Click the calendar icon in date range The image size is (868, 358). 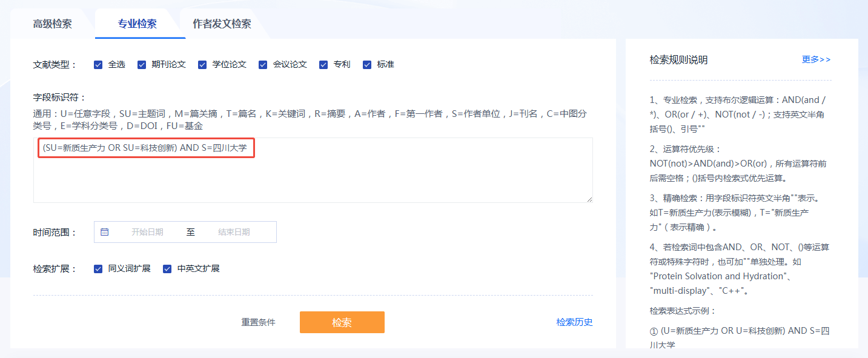pos(105,232)
